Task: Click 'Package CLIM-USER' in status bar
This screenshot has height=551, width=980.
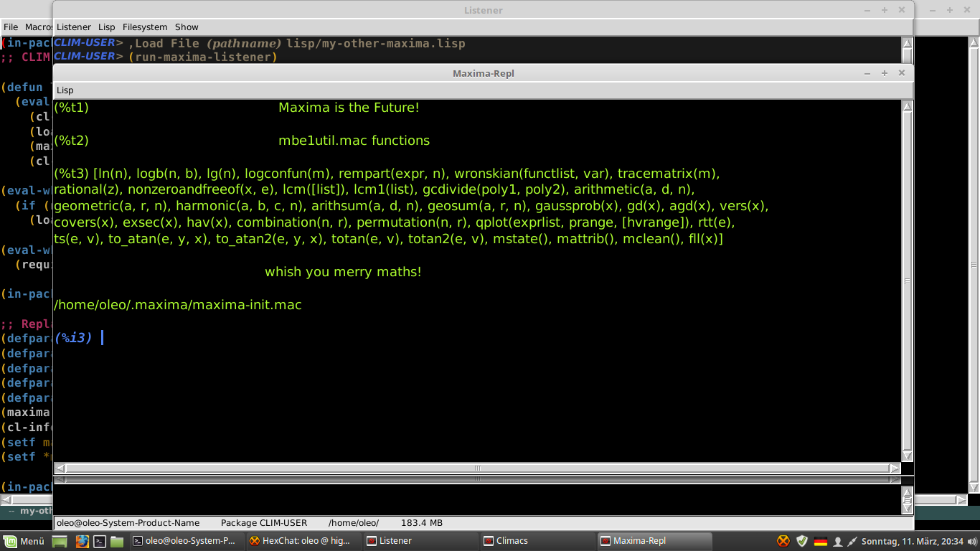Action: pos(264,523)
